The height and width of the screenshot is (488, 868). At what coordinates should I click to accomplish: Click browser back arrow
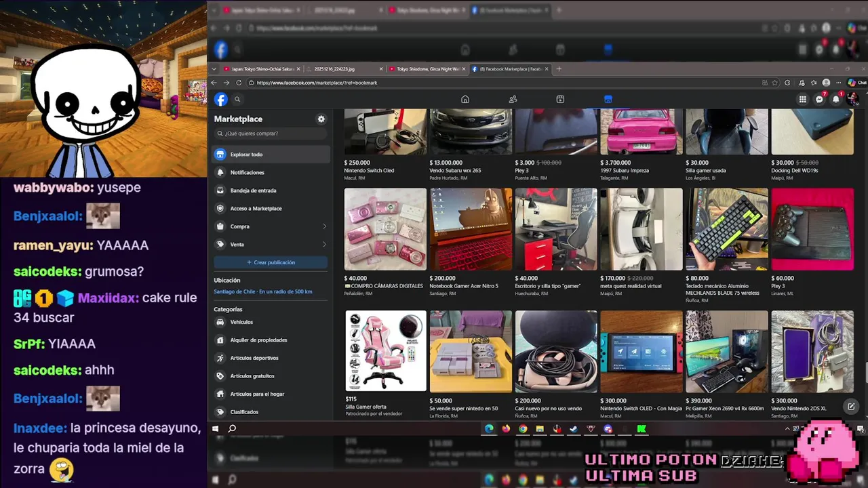[214, 83]
